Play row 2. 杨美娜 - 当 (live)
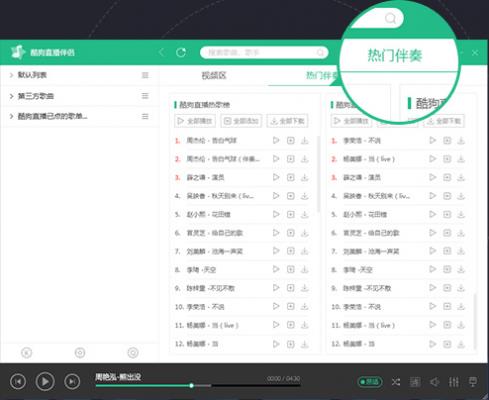Viewport: 489px width, 400px height. pos(433,159)
